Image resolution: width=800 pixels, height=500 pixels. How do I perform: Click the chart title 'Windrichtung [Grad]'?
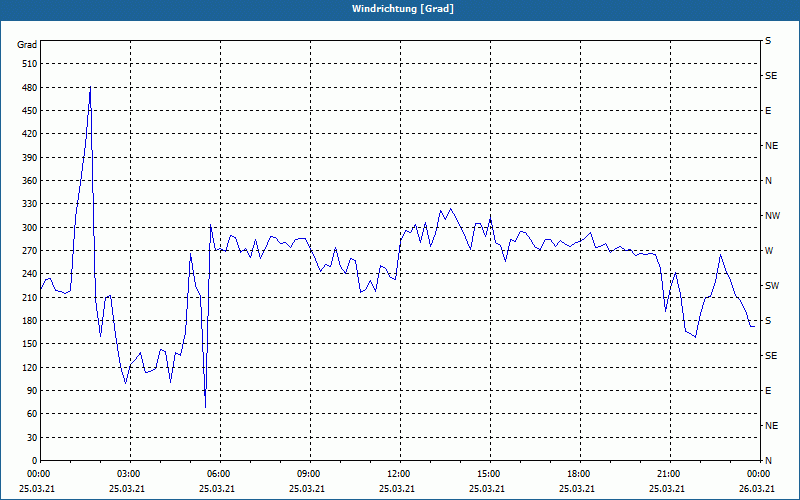[x=403, y=9]
